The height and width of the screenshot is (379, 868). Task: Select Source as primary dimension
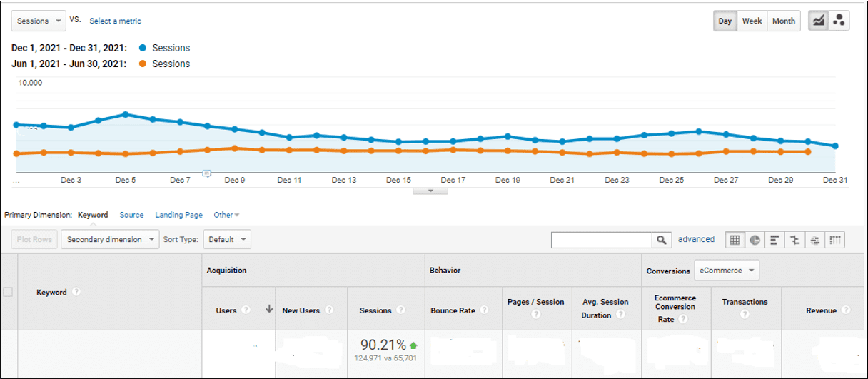tap(131, 215)
